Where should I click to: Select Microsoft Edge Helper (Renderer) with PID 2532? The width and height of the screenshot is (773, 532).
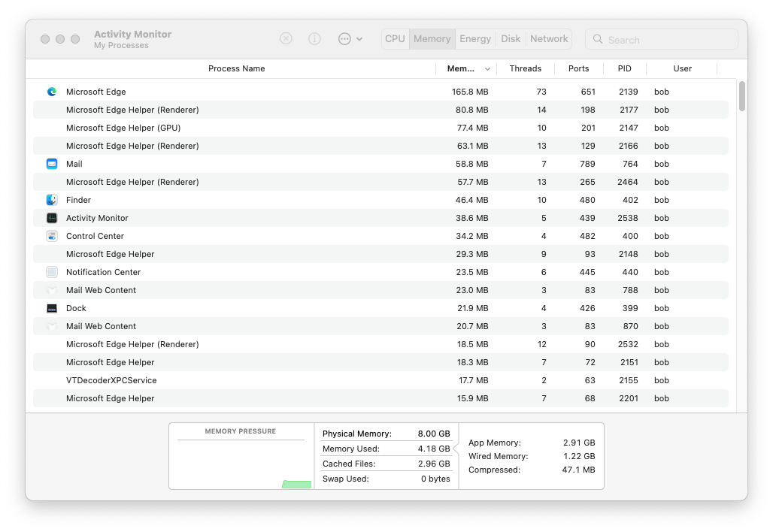tap(380, 344)
